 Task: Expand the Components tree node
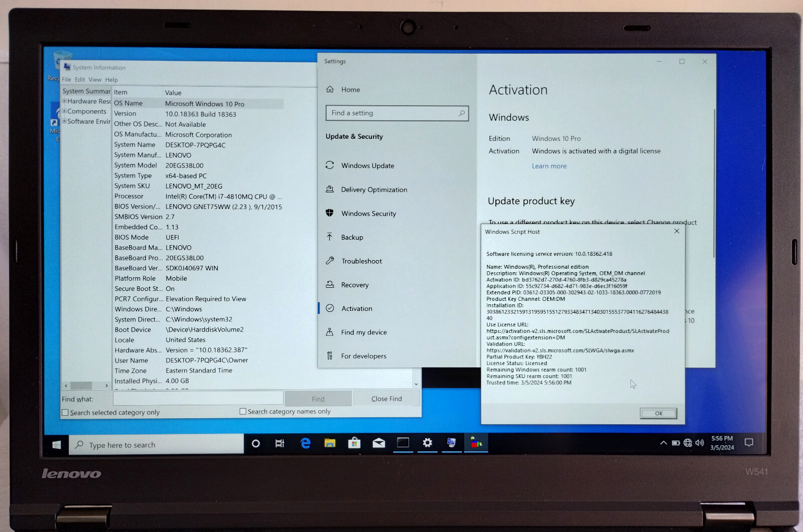click(64, 111)
